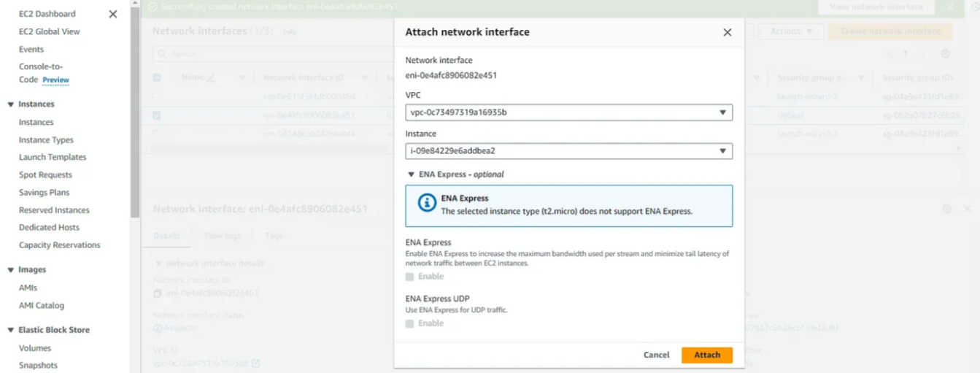Open AMI Catalog in sidebar
Screen dimensions: 980x373
[42, 305]
